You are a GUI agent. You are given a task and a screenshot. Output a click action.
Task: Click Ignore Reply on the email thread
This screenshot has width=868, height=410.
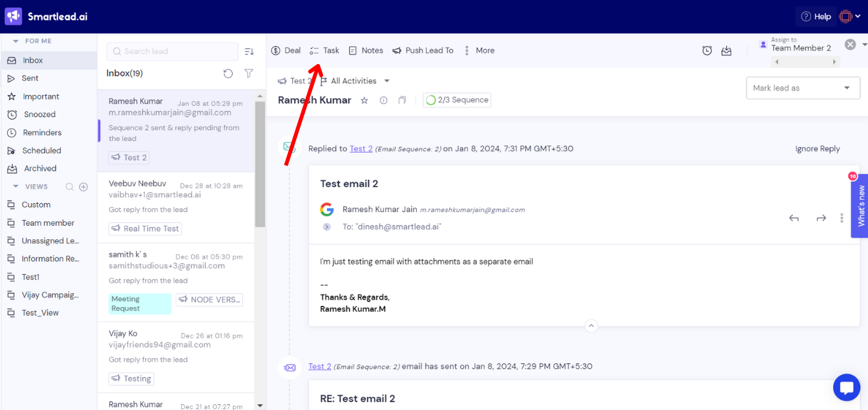817,148
